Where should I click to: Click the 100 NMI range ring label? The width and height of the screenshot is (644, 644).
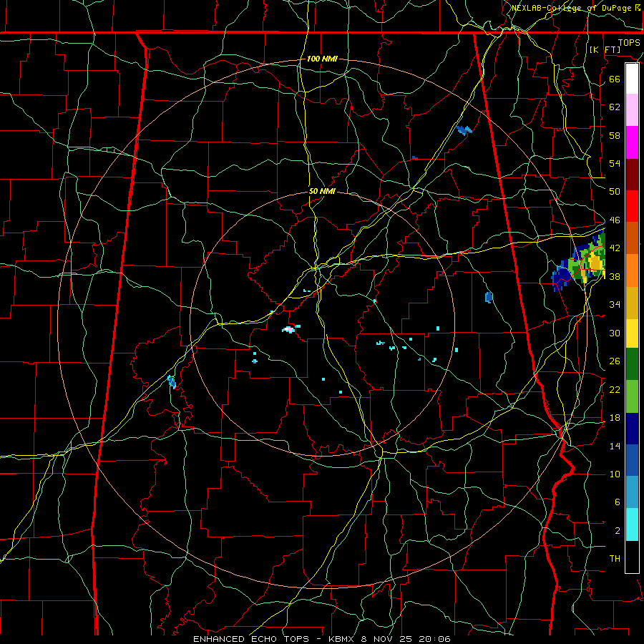click(x=322, y=59)
